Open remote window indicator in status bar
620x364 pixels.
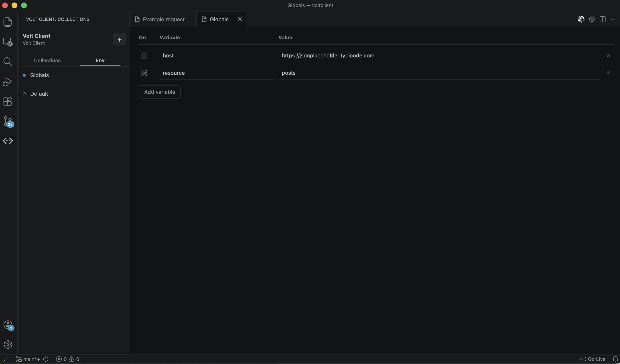click(5, 359)
